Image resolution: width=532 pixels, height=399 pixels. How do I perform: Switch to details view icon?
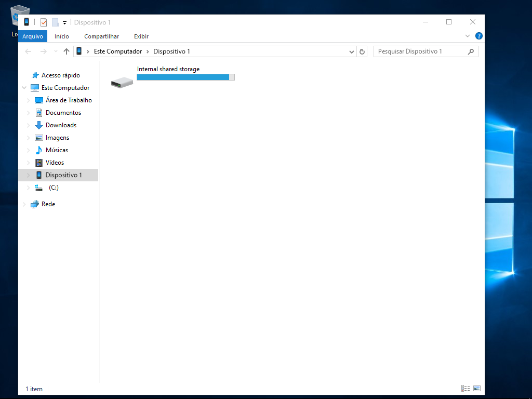click(465, 388)
